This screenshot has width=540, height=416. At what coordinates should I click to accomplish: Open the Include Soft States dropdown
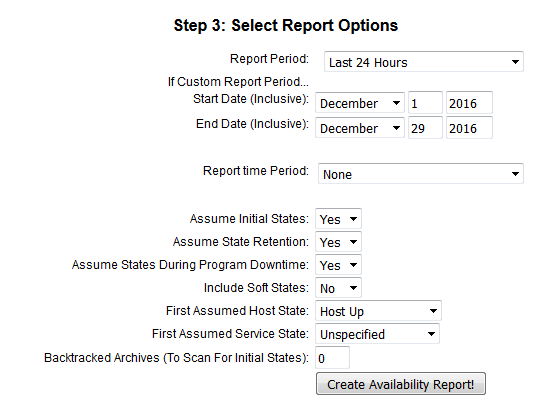click(x=338, y=288)
